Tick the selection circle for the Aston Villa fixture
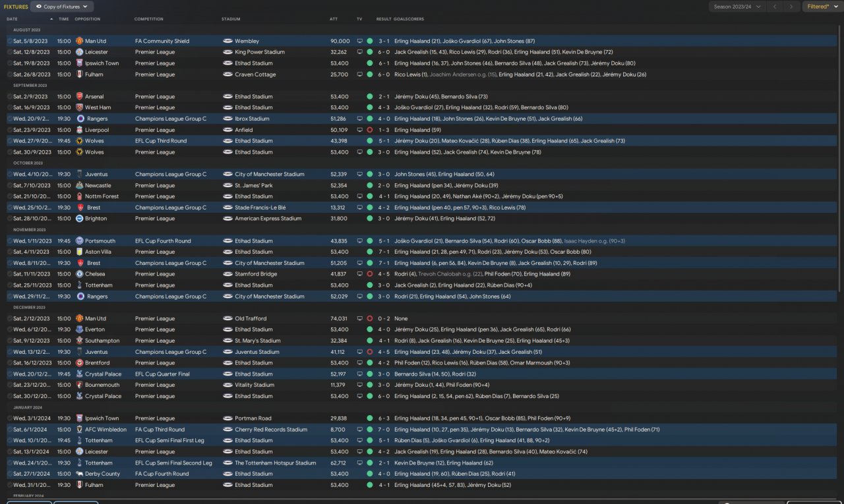The width and height of the screenshot is (844, 504). click(x=10, y=252)
